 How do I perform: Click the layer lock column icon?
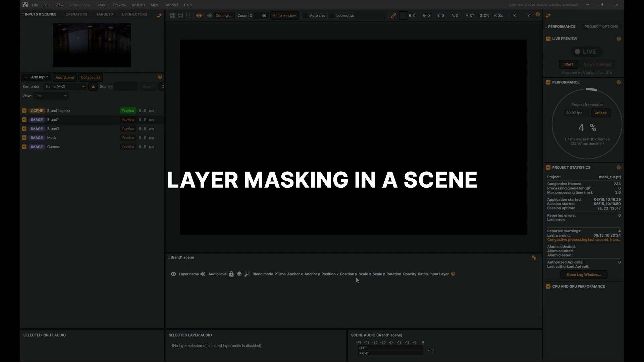(x=231, y=274)
